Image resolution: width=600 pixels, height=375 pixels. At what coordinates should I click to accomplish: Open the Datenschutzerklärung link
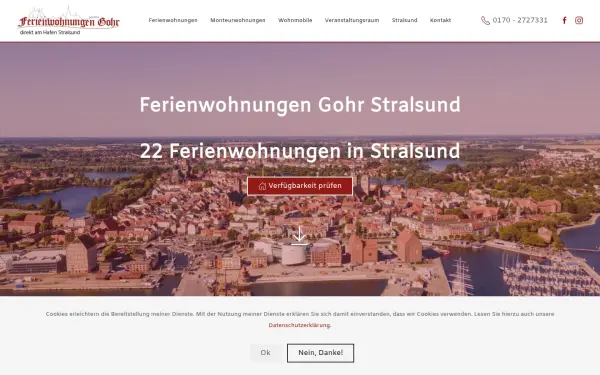pyautogui.click(x=299, y=325)
